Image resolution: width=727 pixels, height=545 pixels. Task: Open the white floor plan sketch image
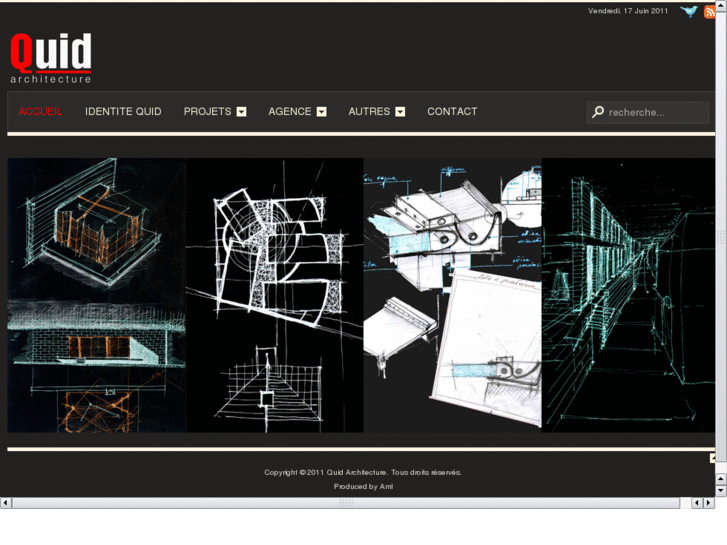click(274, 295)
